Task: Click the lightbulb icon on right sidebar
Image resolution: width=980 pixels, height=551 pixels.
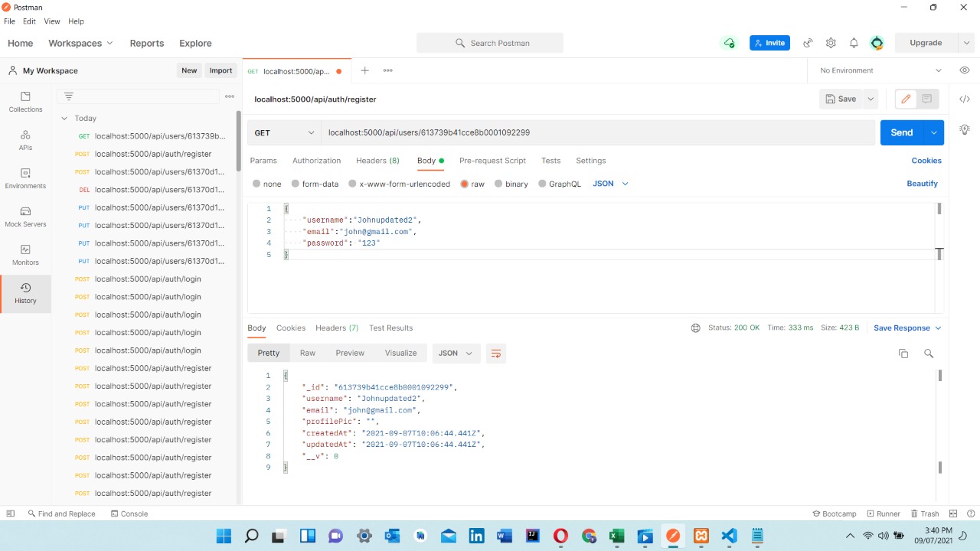Action: pos(965,129)
